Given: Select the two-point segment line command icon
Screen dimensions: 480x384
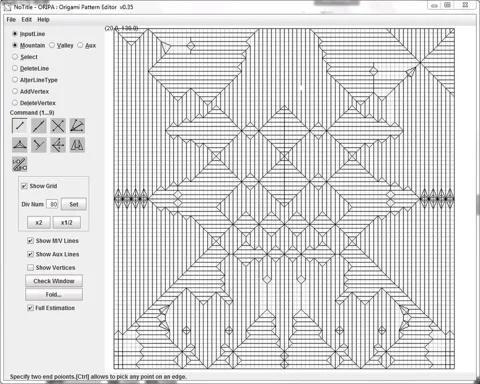Looking at the screenshot, I should point(20,126).
